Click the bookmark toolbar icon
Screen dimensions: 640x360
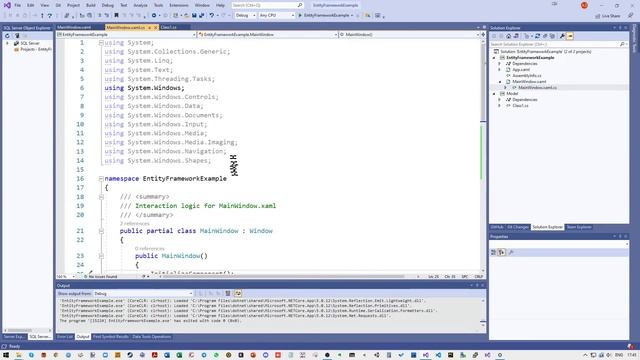116,16
